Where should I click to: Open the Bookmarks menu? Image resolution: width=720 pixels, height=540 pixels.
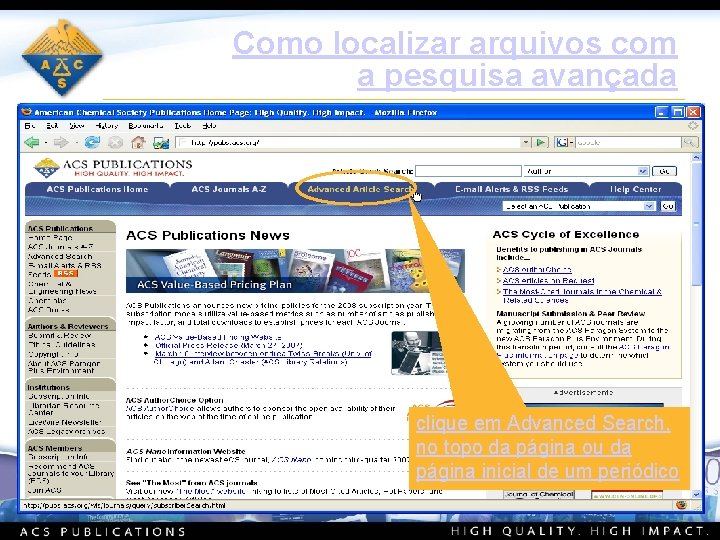(x=146, y=125)
